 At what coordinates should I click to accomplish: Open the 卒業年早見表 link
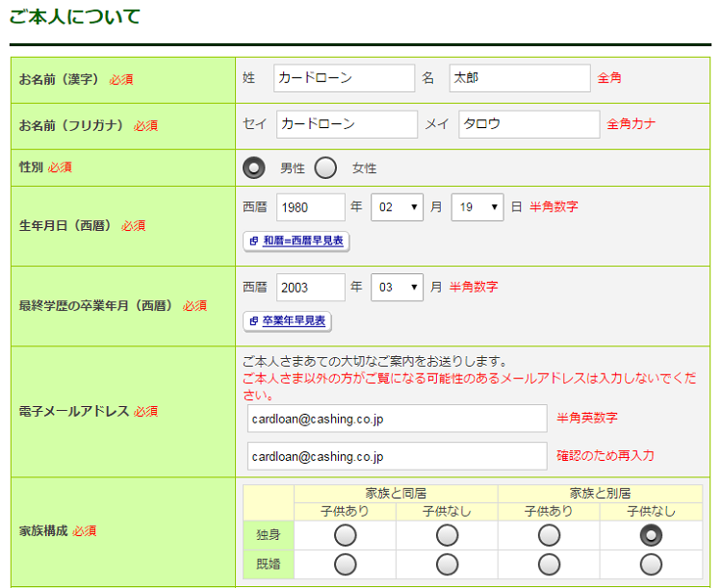(x=287, y=320)
